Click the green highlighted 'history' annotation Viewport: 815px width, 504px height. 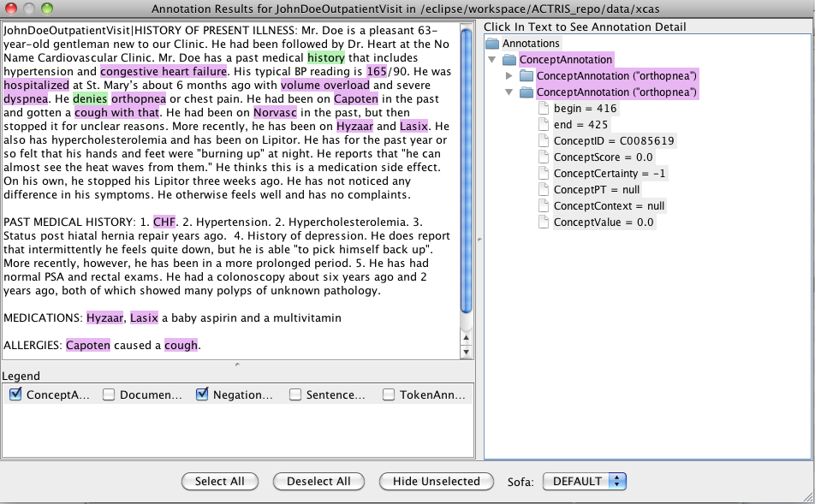(326, 57)
